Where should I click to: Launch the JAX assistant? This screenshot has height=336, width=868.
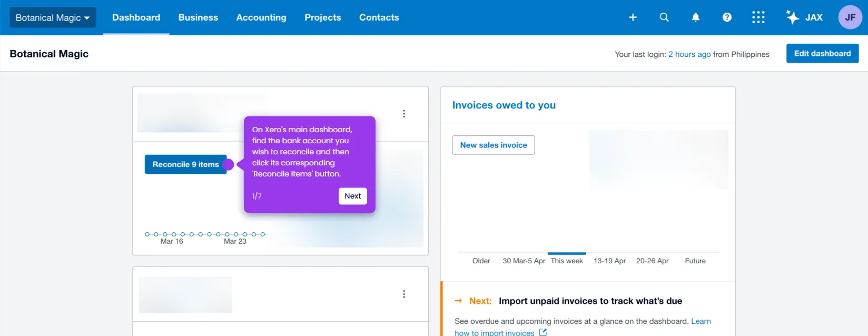tap(804, 17)
